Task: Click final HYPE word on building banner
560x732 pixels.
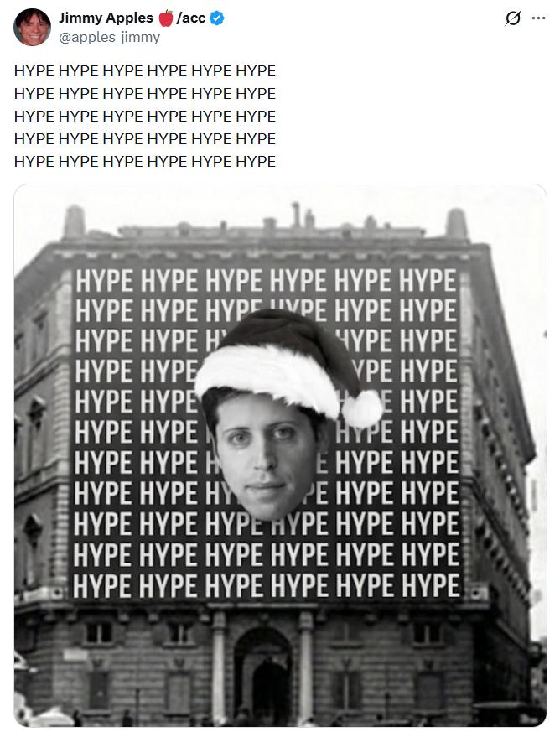Action: (431, 584)
